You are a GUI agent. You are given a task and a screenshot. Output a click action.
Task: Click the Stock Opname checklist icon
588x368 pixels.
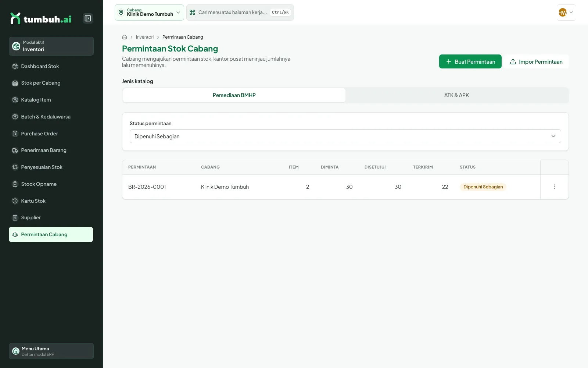coord(15,184)
